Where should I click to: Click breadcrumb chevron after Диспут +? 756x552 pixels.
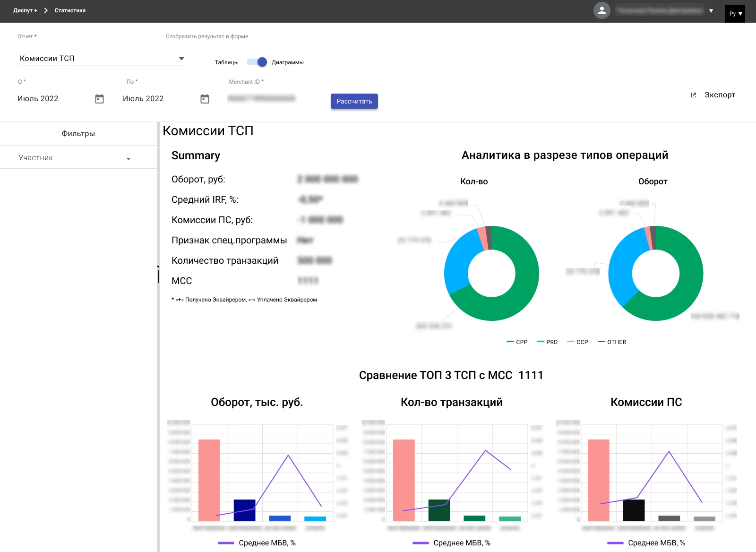[46, 10]
